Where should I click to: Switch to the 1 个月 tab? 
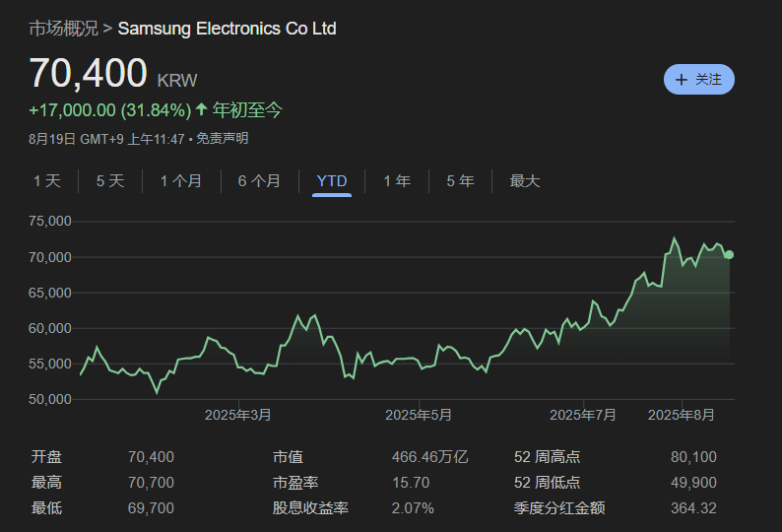click(181, 180)
